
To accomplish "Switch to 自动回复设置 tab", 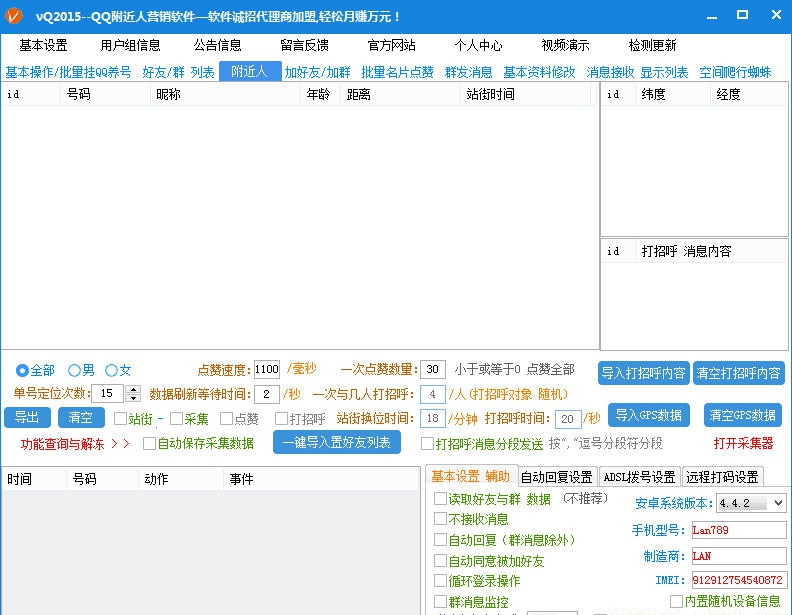I will (x=557, y=477).
